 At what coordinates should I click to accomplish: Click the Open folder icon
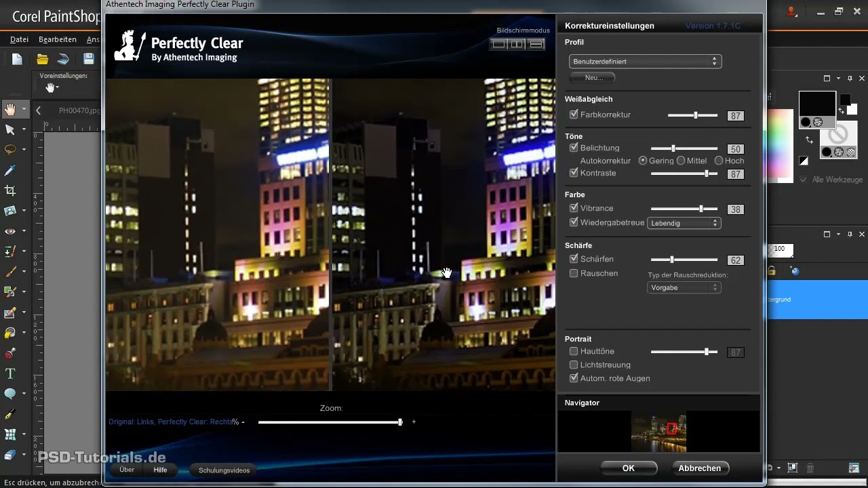point(42,59)
